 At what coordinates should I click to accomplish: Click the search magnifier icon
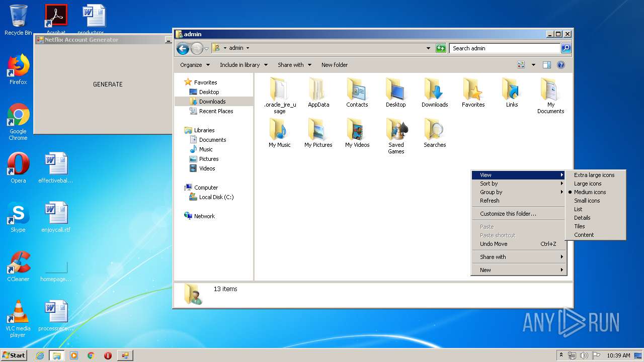tap(566, 48)
